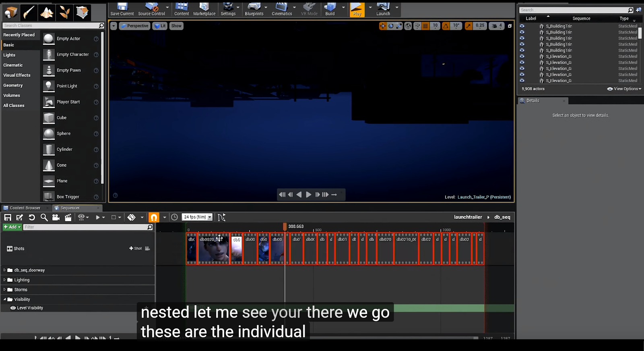Click the camera icon on Shots track
Screen dimensions: 644x351
(147, 248)
